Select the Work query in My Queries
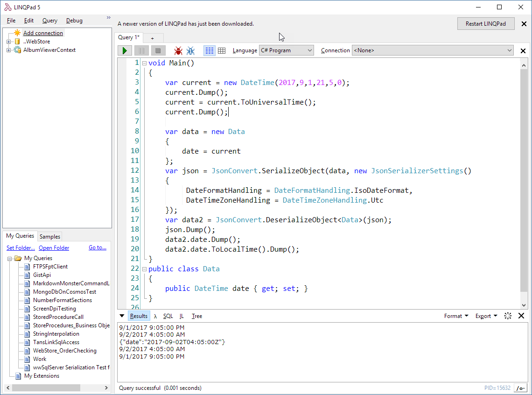The image size is (532, 395). click(x=40, y=359)
